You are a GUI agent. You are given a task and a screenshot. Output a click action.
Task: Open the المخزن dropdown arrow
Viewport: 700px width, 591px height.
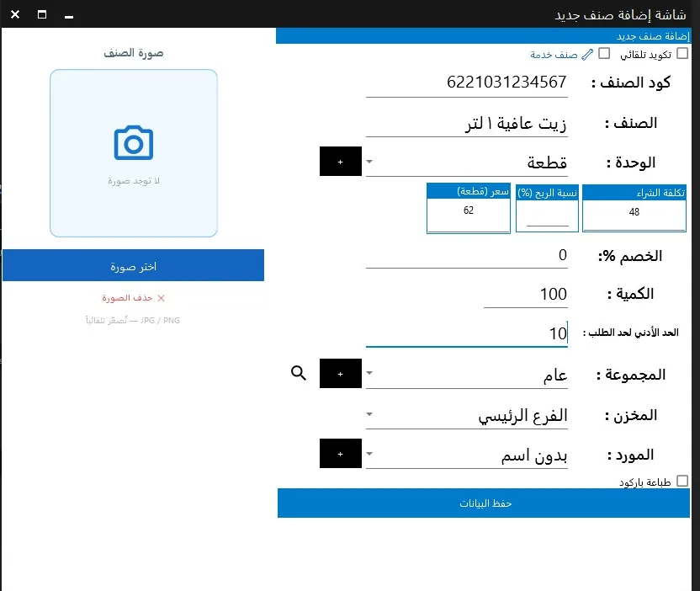(x=369, y=414)
